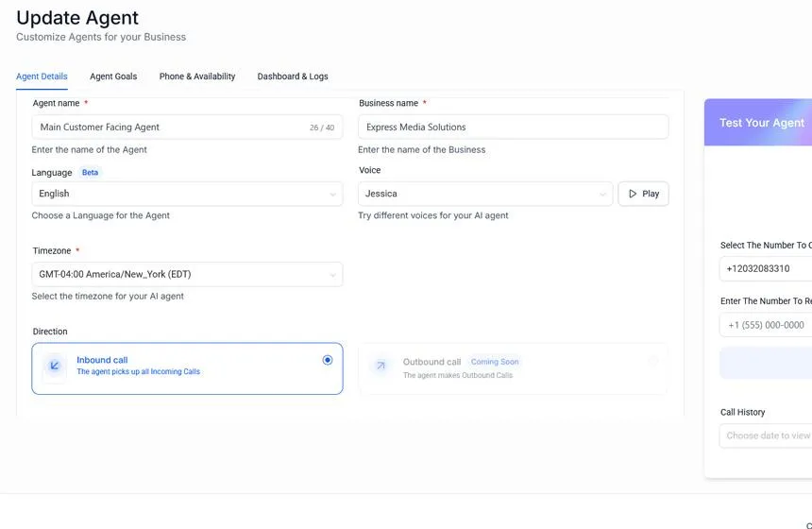Screen dimensions: 812x529
Task: Play the Jessica voice sample
Action: tap(643, 194)
